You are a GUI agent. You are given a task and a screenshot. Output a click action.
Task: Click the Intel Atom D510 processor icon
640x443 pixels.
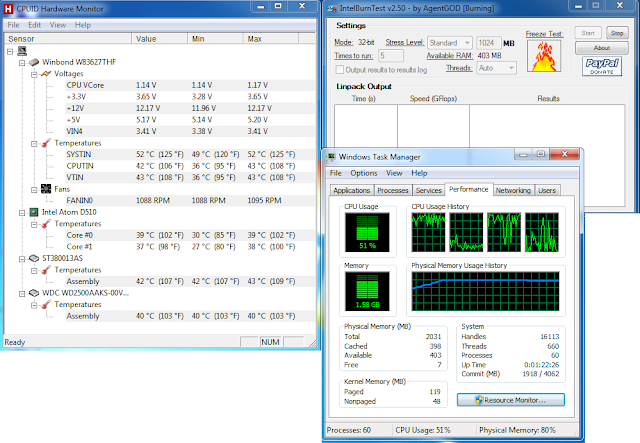coord(34,212)
